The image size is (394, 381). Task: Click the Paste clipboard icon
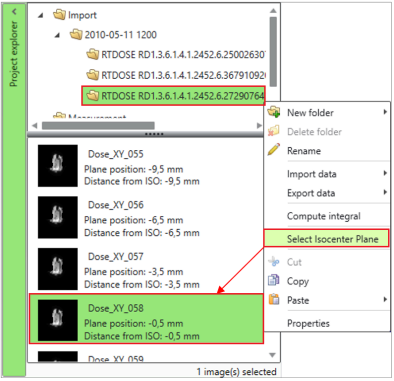point(274,299)
